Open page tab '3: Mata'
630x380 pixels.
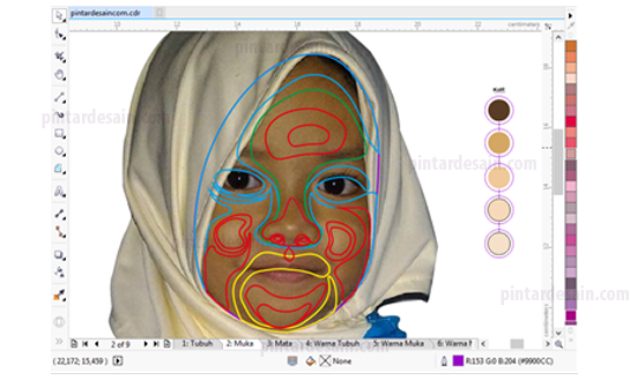click(x=280, y=343)
